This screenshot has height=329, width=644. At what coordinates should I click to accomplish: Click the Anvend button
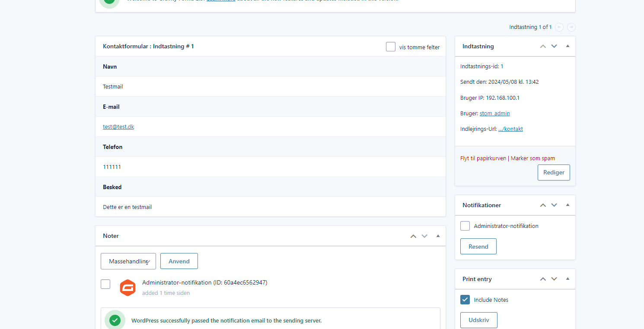click(179, 261)
